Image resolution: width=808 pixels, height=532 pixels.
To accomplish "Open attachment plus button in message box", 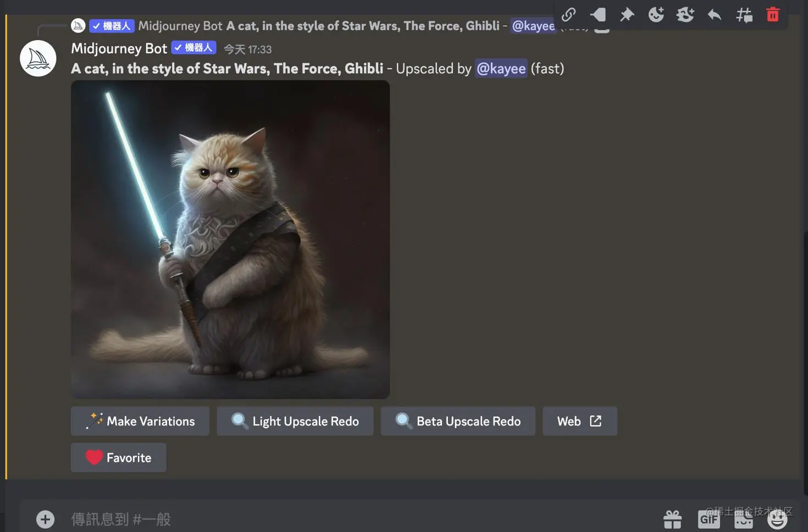I will (x=46, y=519).
